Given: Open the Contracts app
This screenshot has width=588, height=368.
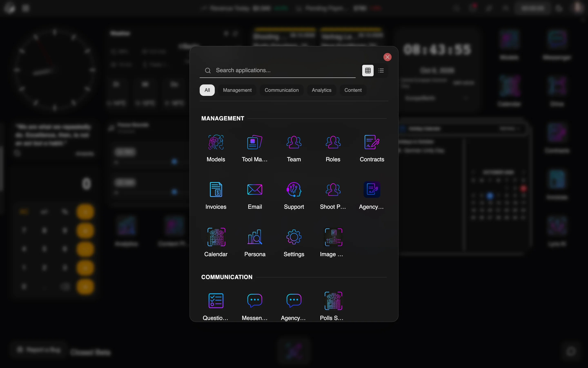Looking at the screenshot, I should (x=372, y=148).
